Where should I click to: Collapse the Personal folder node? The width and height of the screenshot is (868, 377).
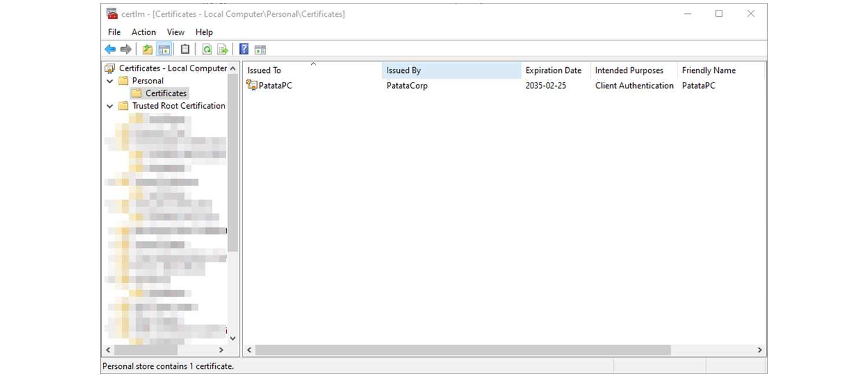pos(110,81)
